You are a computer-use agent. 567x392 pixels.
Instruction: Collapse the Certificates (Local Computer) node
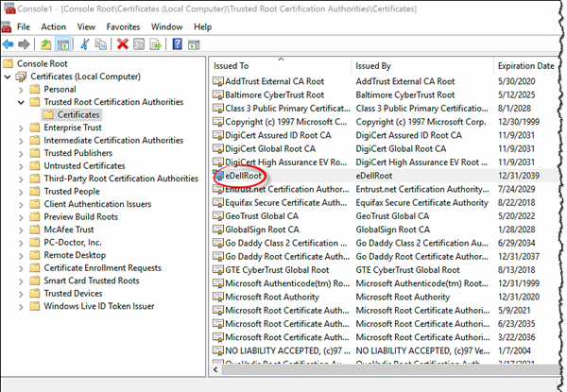(8, 77)
